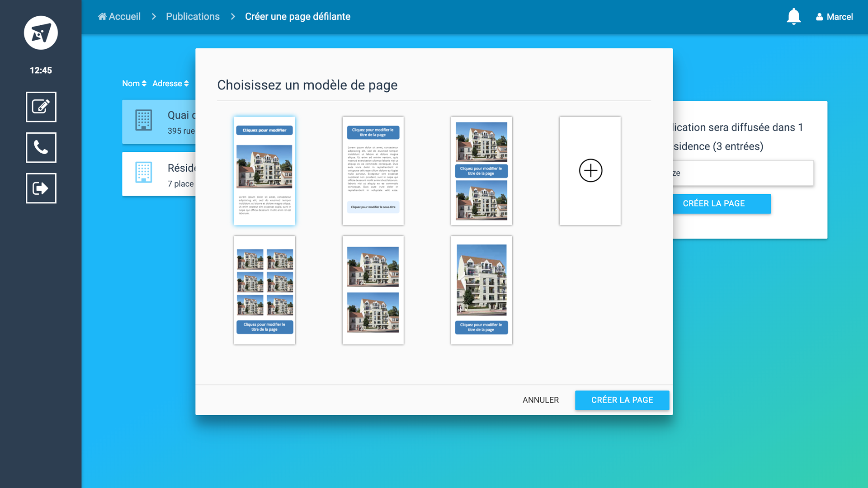The height and width of the screenshot is (488, 868).
Task: Go to Publications breadcrumb
Action: click(x=193, y=17)
